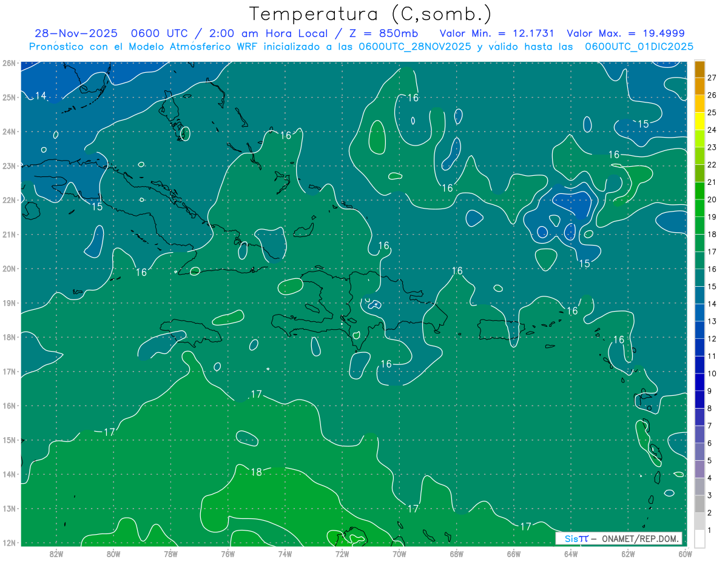Click the 14N latitude axis label
This screenshot has width=728, height=562.
pyautogui.click(x=8, y=474)
